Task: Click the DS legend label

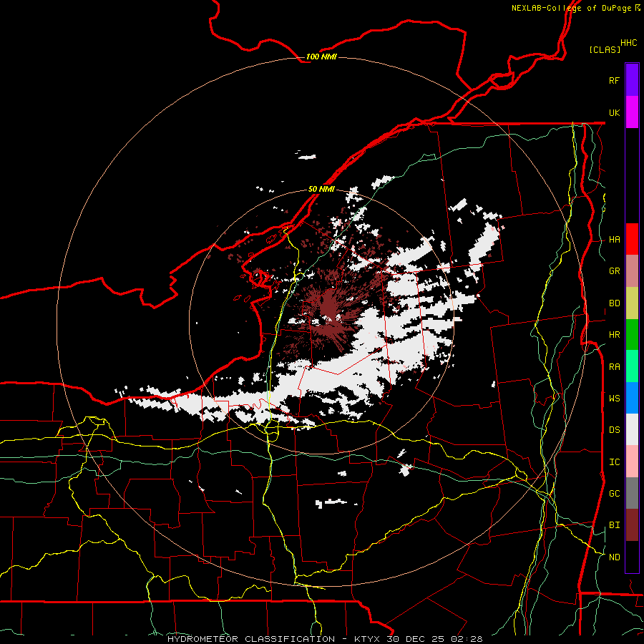Action: pos(614,430)
